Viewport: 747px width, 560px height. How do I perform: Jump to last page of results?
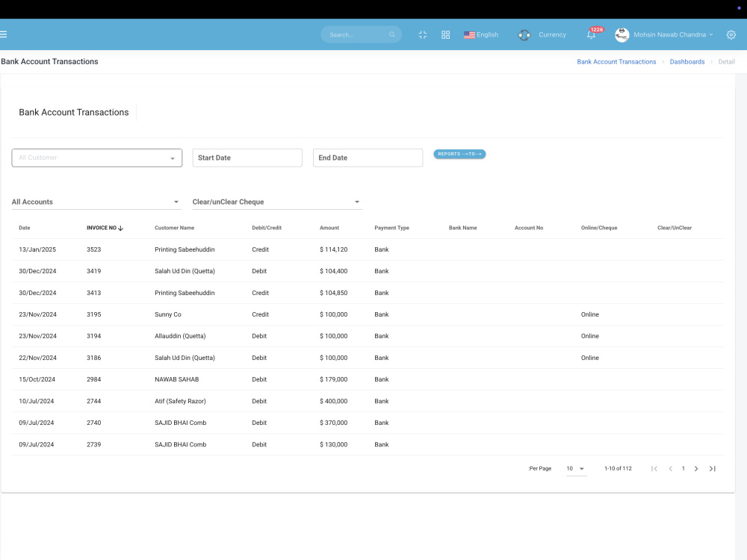pos(712,469)
